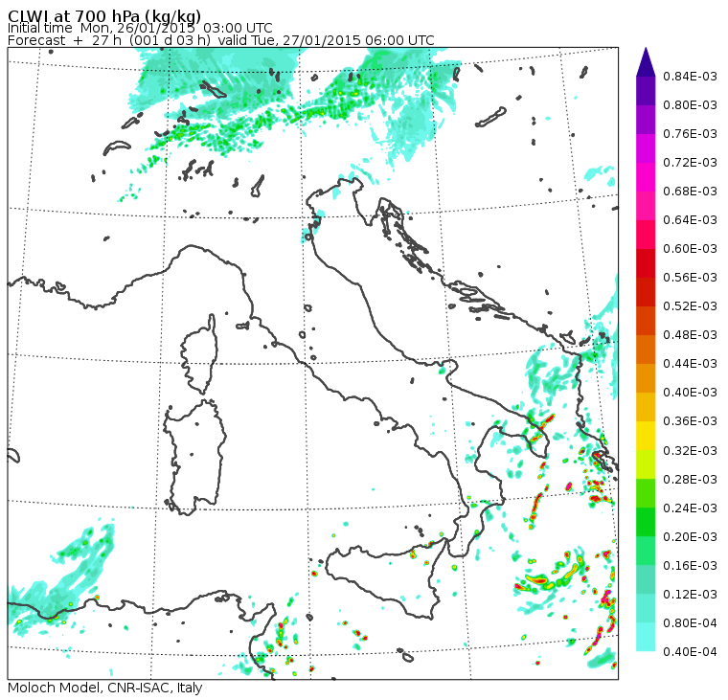Click the 0.80E-04 legend label

(690, 623)
